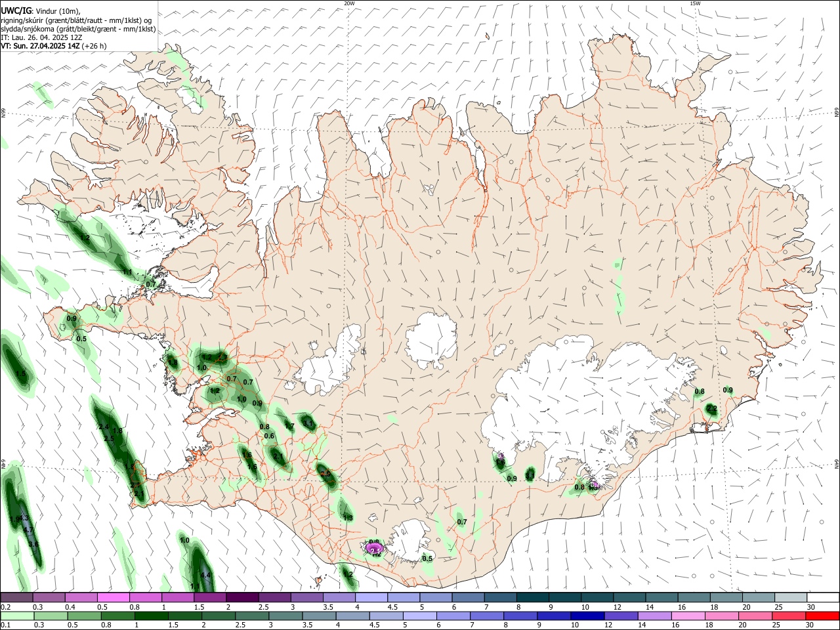The width and height of the screenshot is (840, 630).
Task: Select the '1.3' precipitation value in south Iceland
Action: (348, 518)
